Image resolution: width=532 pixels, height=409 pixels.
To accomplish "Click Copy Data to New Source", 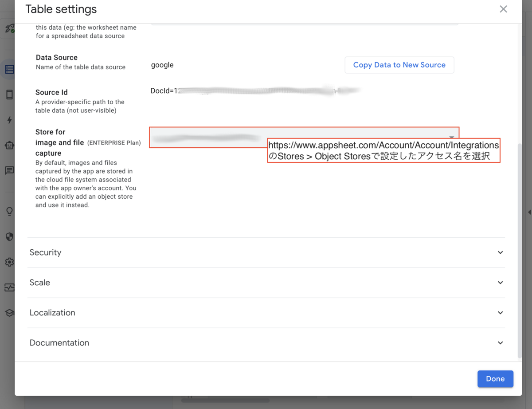I will pyautogui.click(x=399, y=65).
